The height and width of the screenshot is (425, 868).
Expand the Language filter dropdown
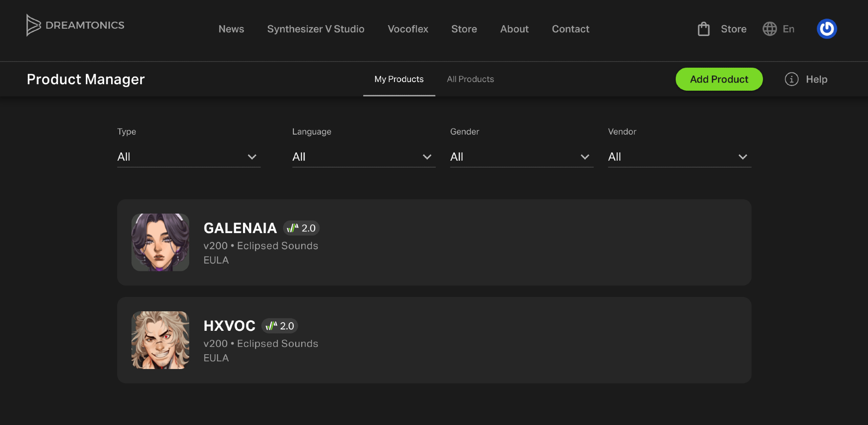363,157
